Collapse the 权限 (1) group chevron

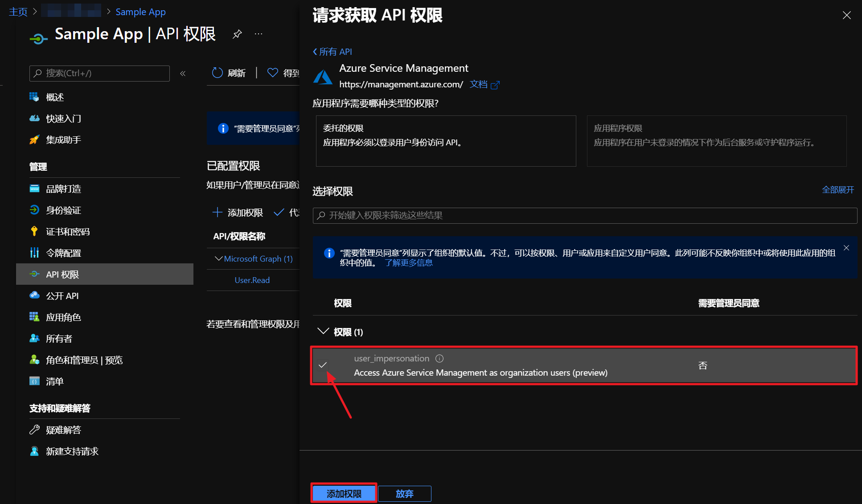pyautogui.click(x=323, y=332)
